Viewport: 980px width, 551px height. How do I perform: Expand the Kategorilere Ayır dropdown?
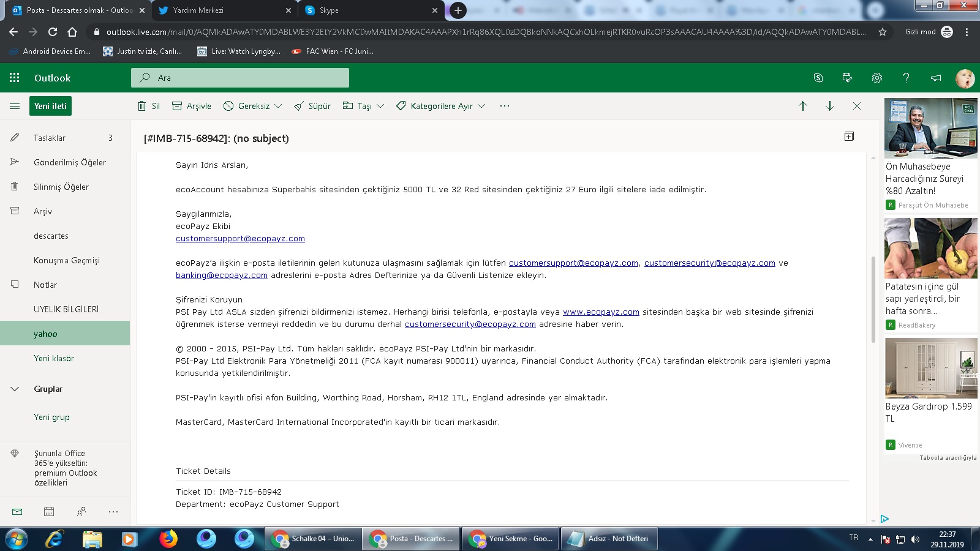click(481, 106)
